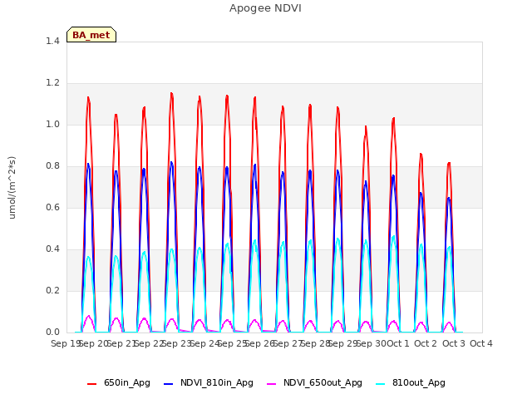This screenshot has width=532, height=399.
Task: Click the cyan 810out_Apg legend swatch
Action: (x=381, y=384)
